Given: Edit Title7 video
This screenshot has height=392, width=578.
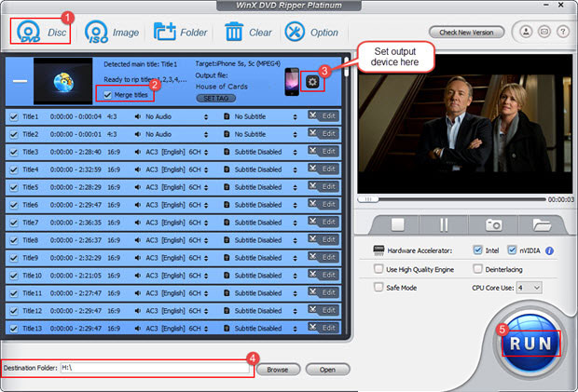Looking at the screenshot, I should click(323, 222).
